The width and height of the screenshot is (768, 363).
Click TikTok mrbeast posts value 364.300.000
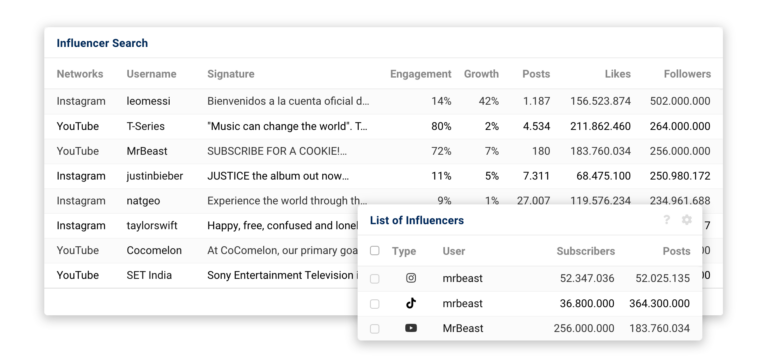coord(659,303)
